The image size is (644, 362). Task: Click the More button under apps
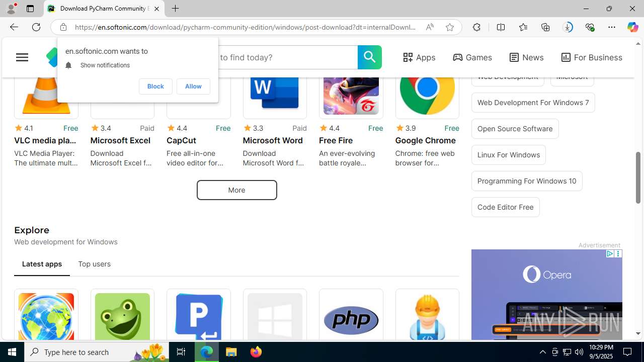(236, 190)
